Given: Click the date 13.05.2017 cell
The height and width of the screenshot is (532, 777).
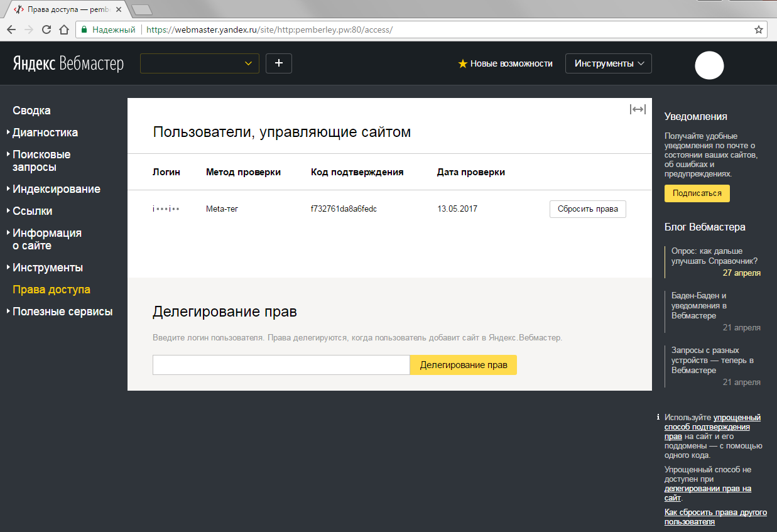Looking at the screenshot, I should pyautogui.click(x=457, y=209).
